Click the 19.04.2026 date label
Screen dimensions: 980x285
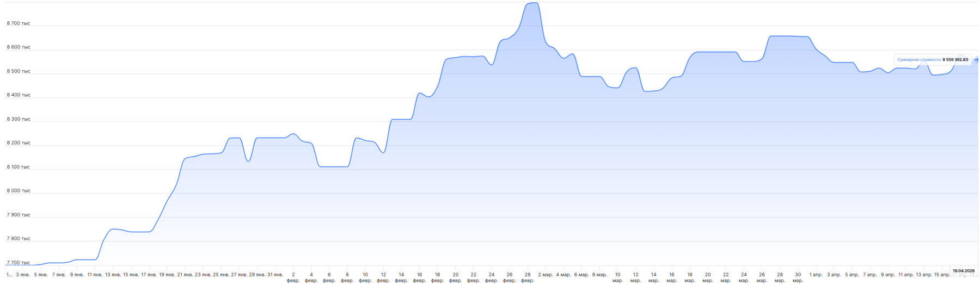click(963, 271)
